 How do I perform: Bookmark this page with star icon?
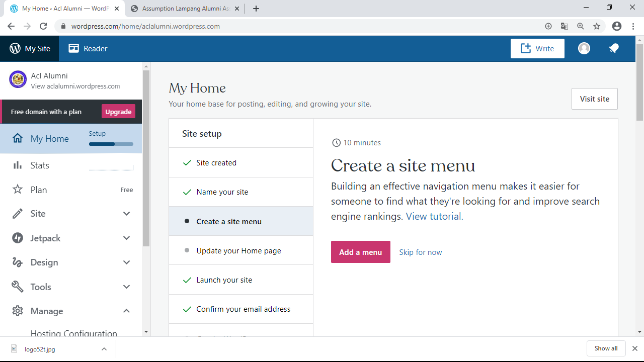tap(597, 26)
